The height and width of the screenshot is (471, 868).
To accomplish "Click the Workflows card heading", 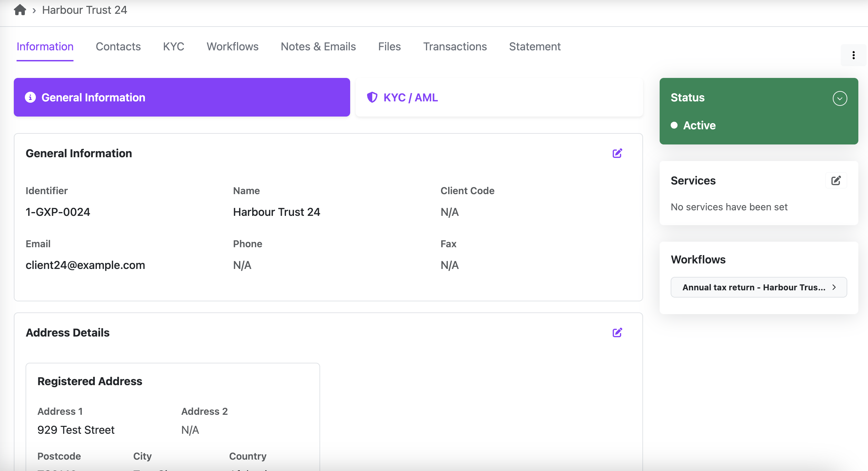I will (x=698, y=260).
